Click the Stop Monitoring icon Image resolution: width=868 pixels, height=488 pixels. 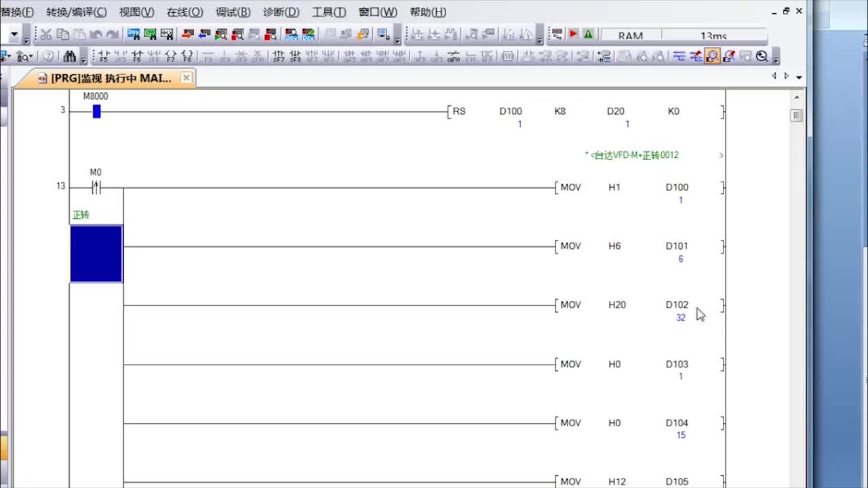click(x=237, y=34)
